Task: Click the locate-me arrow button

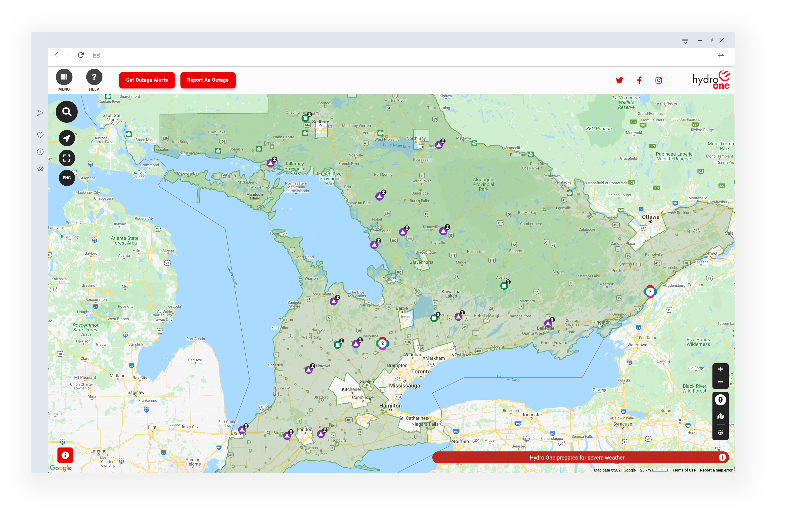Action: 67,138
